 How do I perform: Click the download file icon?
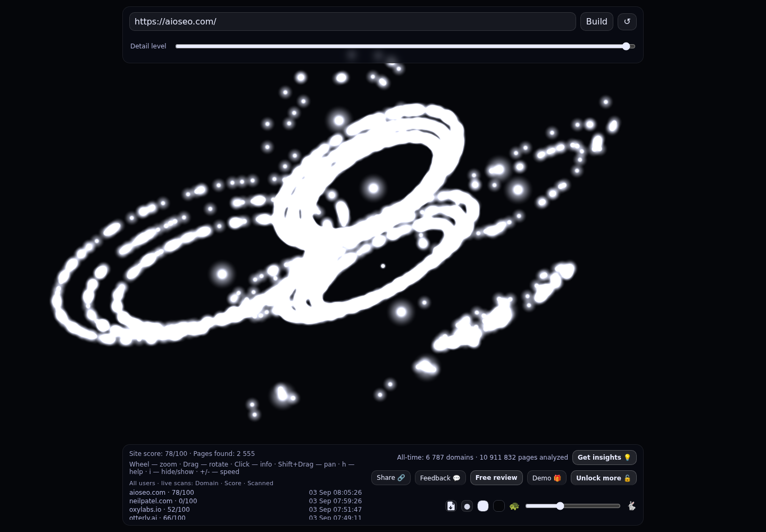click(451, 506)
